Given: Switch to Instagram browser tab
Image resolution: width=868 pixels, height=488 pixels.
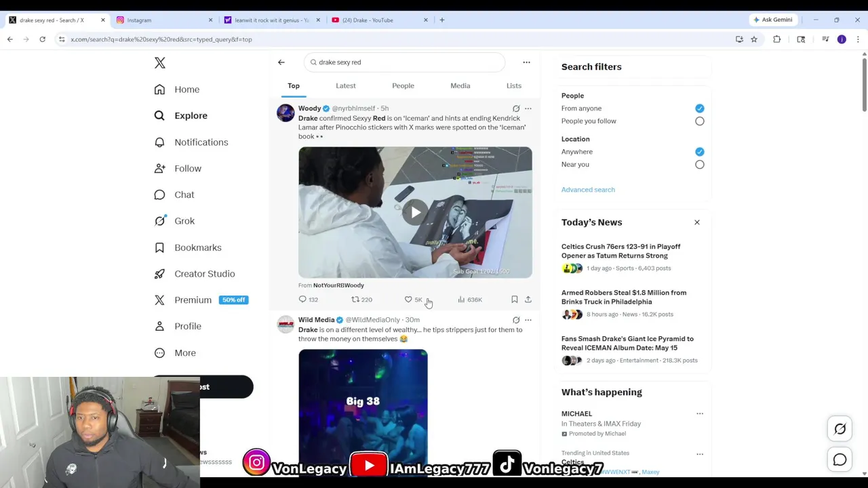Looking at the screenshot, I should coord(163,20).
